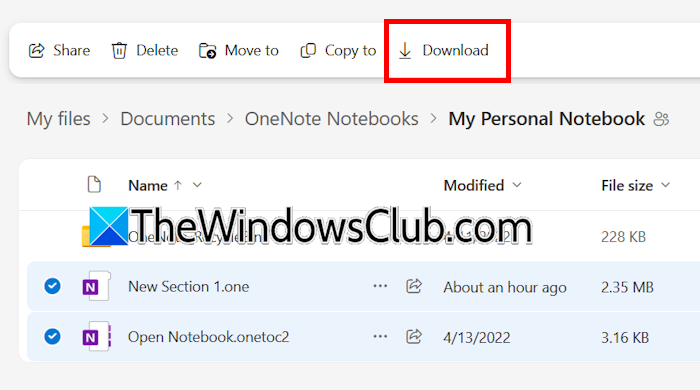Uncheck Open Notebook.onetoc2 selection circle
Viewport: 700px width, 390px height.
pos(52,336)
